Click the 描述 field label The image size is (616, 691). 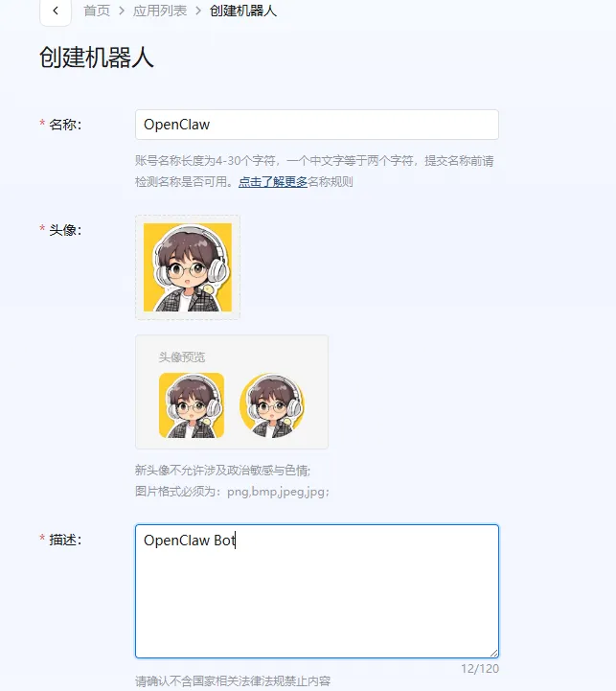(x=65, y=540)
